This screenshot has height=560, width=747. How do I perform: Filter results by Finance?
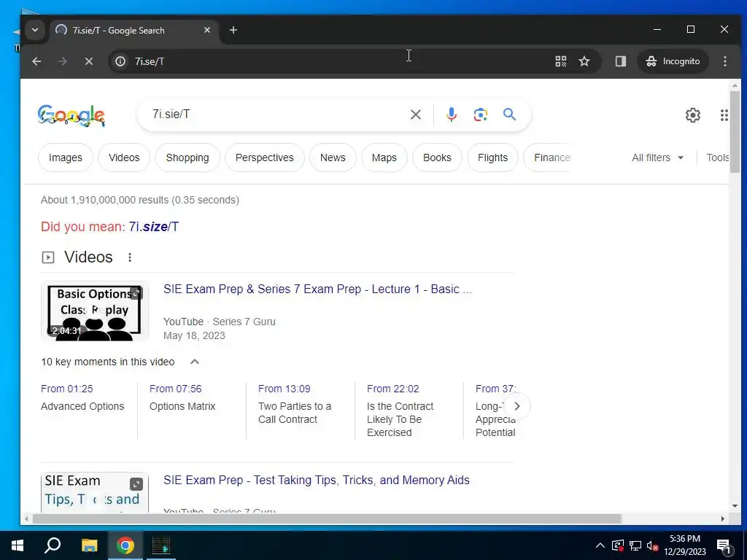(x=551, y=157)
